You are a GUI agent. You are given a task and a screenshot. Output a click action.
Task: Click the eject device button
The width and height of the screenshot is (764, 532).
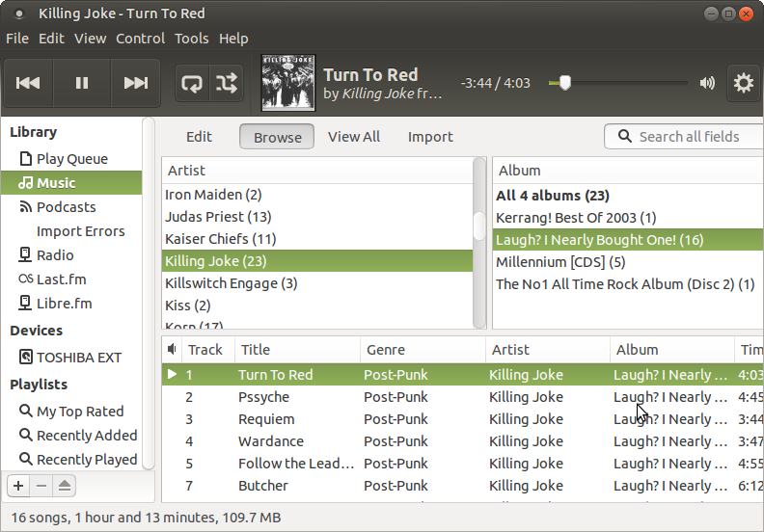[65, 486]
